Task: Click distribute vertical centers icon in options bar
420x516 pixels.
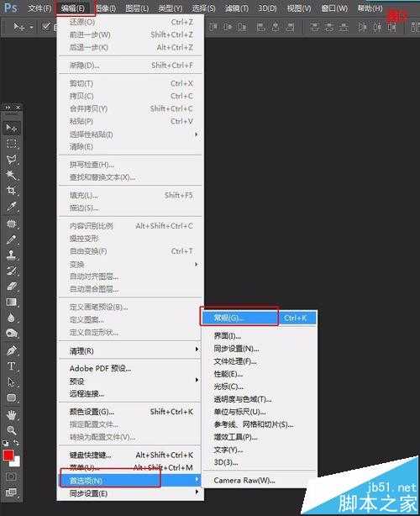Action: click(x=329, y=27)
